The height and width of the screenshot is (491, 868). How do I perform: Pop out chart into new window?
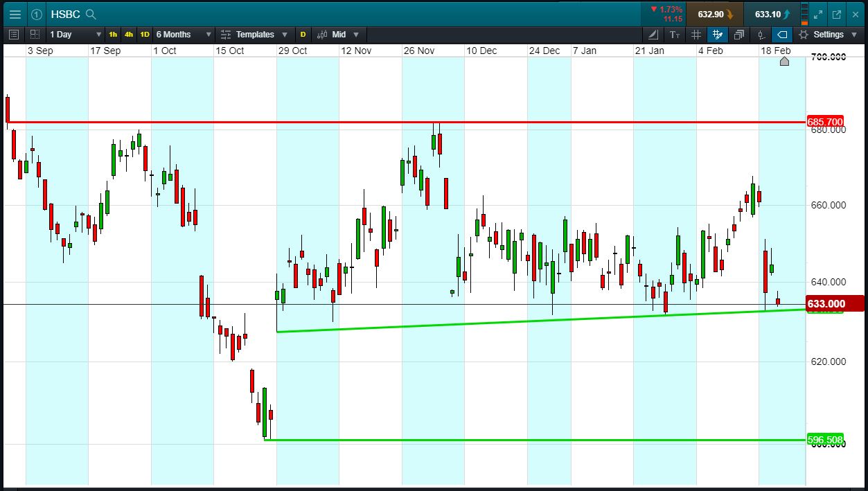pyautogui.click(x=837, y=14)
